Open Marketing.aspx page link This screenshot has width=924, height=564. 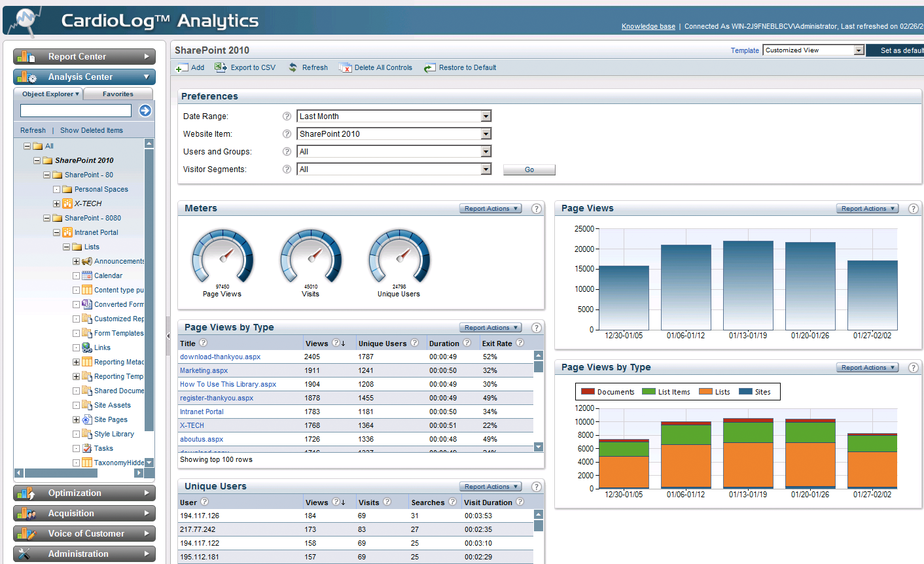[204, 370]
